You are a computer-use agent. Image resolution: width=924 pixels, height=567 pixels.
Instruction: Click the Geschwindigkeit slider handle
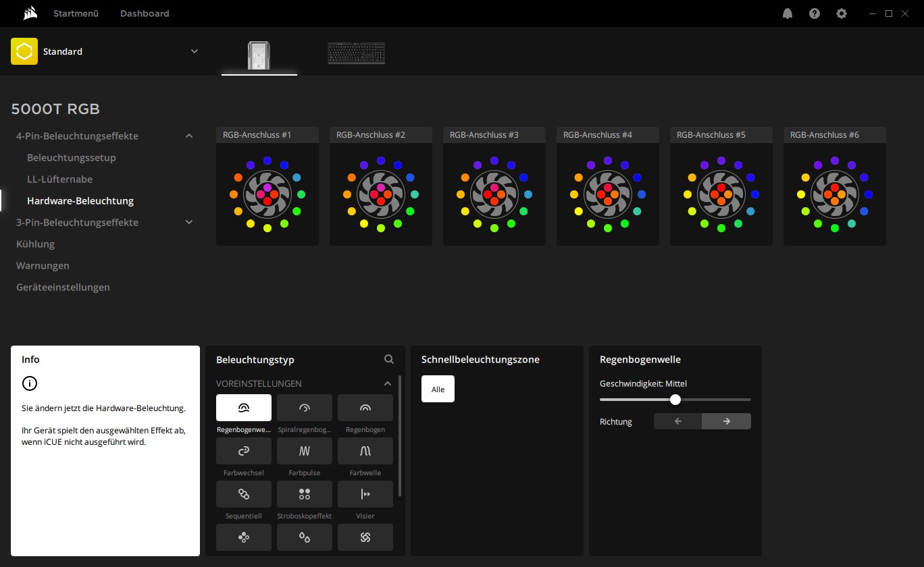[x=675, y=400]
